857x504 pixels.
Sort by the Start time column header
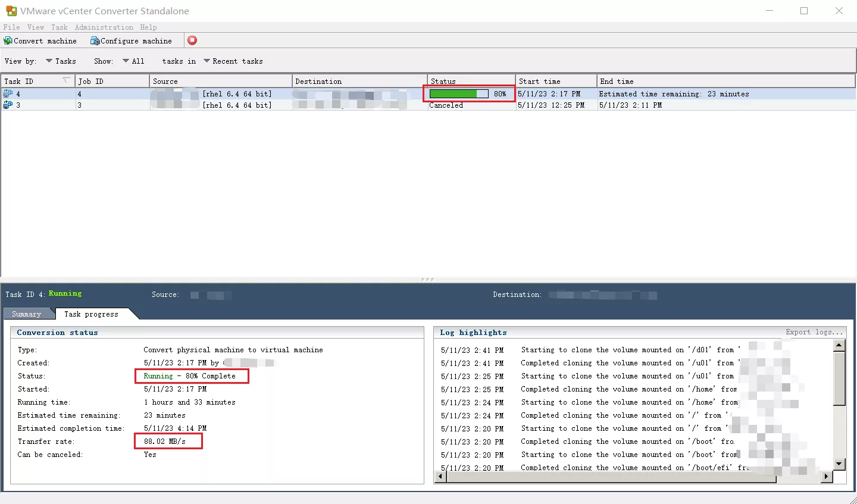(539, 82)
